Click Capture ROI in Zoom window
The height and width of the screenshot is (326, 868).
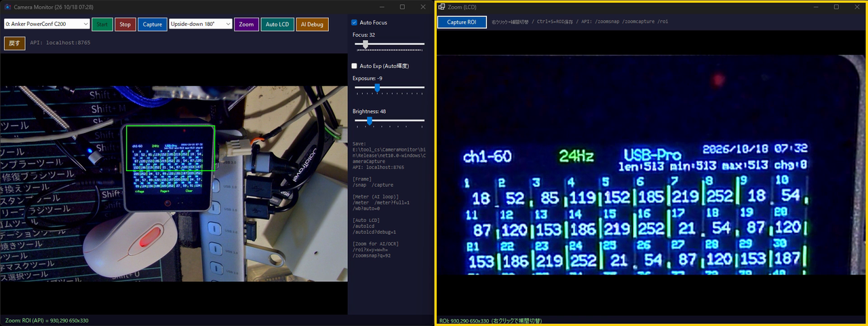462,22
